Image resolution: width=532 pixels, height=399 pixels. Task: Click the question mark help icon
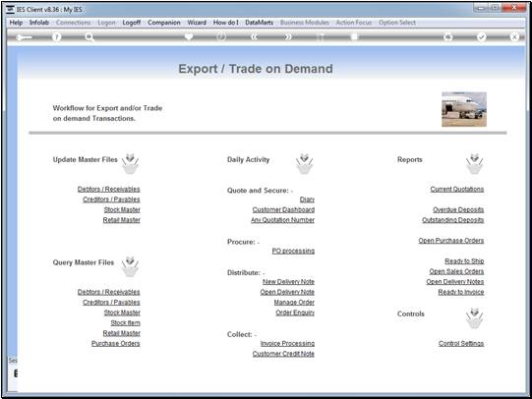[57, 37]
